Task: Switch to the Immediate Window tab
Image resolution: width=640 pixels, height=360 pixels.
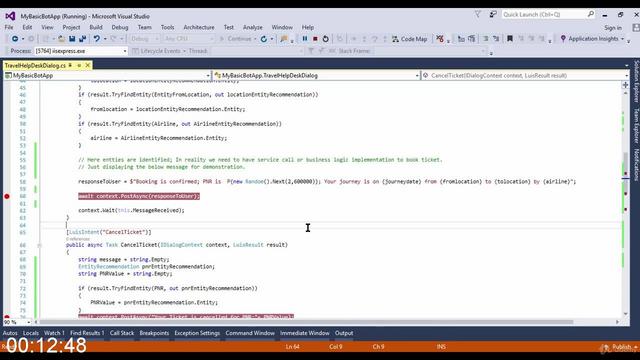Action: [x=304, y=333]
